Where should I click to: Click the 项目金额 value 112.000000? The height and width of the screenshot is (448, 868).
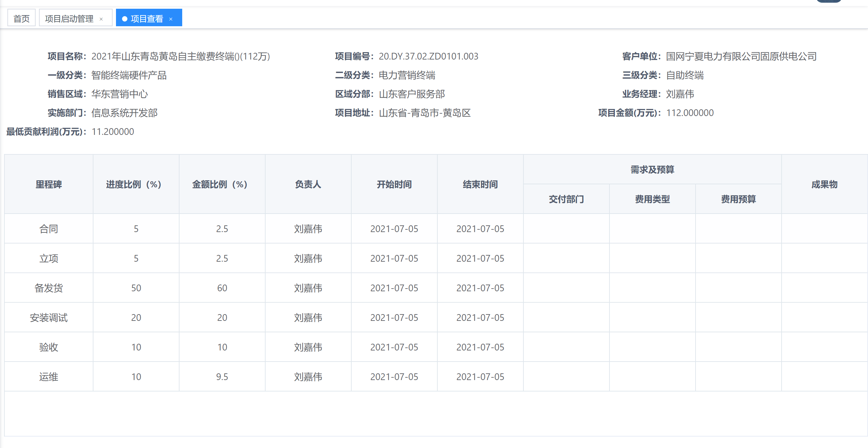point(690,113)
